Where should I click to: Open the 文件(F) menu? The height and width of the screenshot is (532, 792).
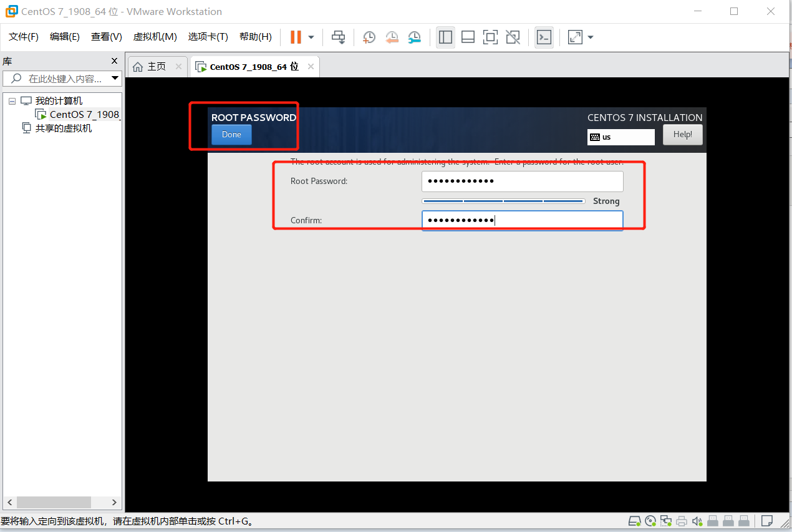tap(24, 37)
